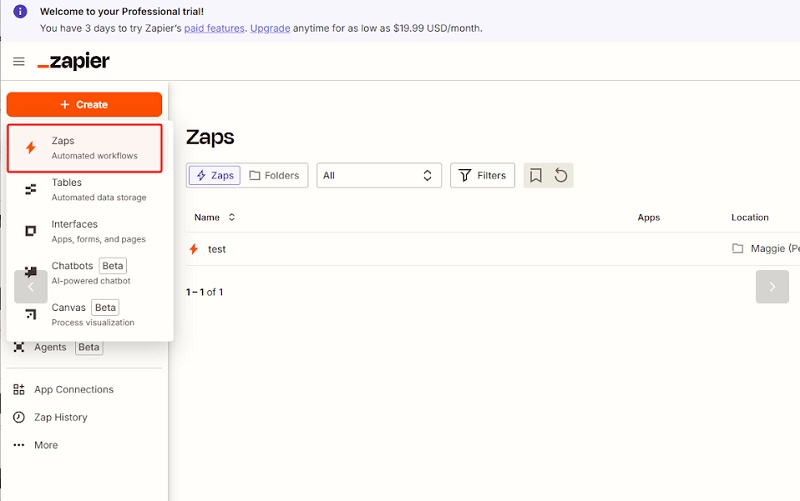The width and height of the screenshot is (800, 501).
Task: Open Interfaces in the sidebar
Action: [x=74, y=231]
